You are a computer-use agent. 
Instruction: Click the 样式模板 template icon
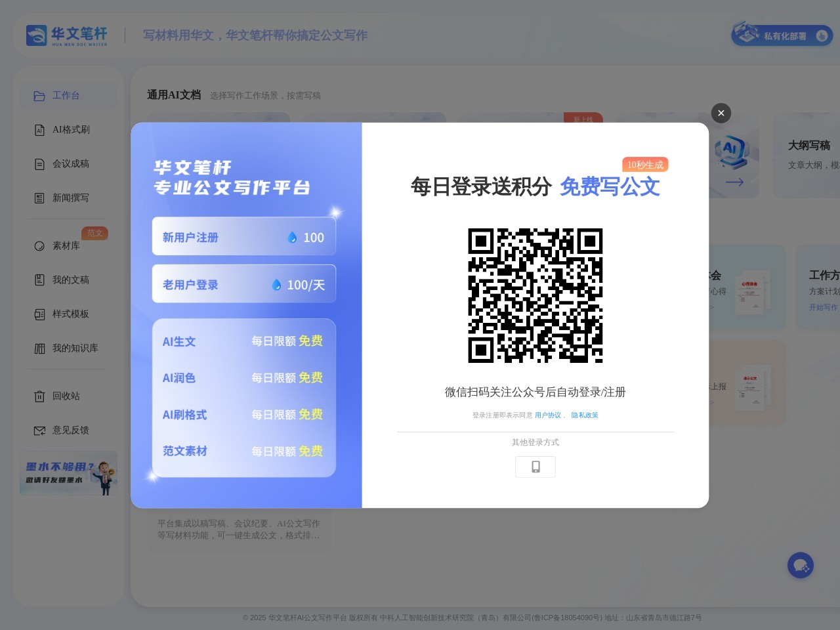coord(39,314)
